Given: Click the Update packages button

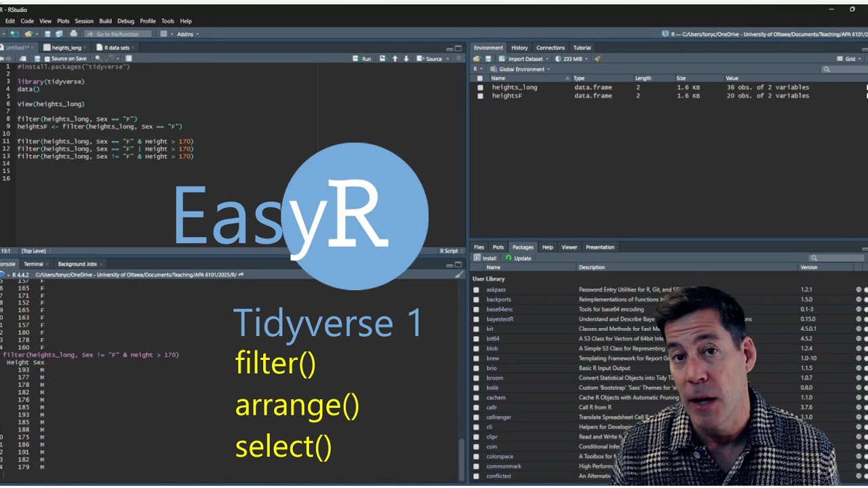Looking at the screenshot, I should (x=519, y=258).
